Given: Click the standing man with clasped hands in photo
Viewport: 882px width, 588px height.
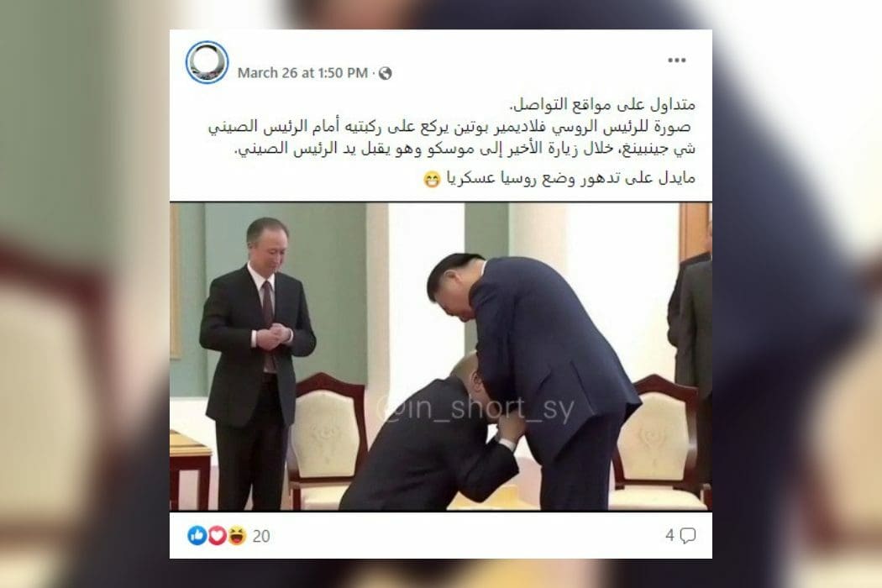Looking at the screenshot, I should pyautogui.click(x=258, y=363).
